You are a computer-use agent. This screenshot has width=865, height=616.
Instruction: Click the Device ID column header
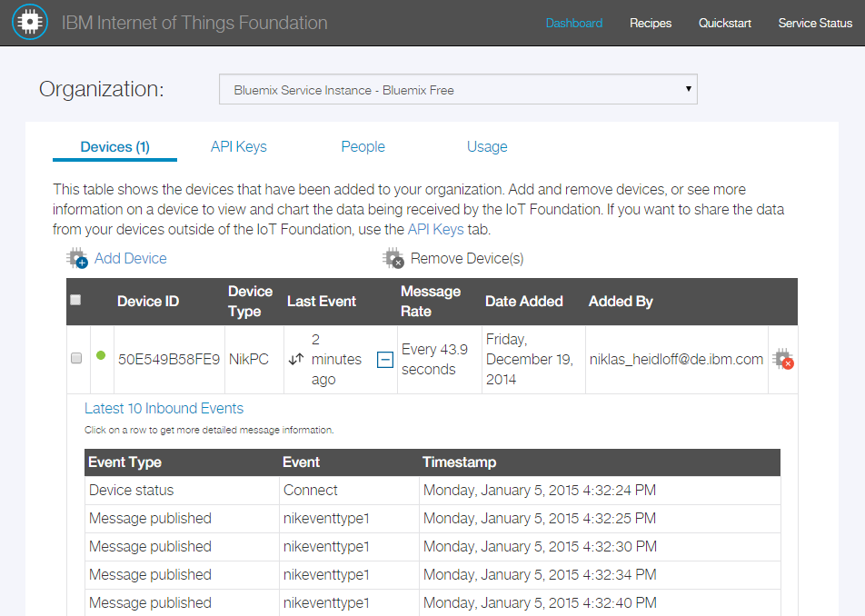pos(148,301)
